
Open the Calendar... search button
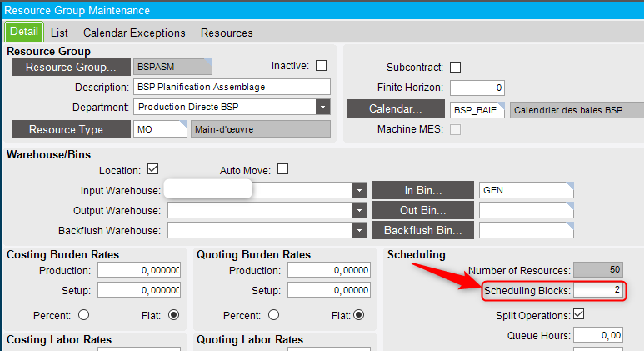pos(396,109)
